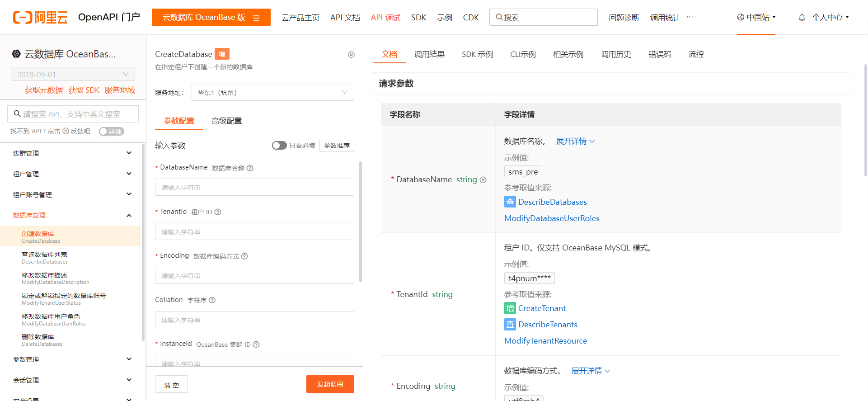Click the help icon next to Collation 字符序
The width and height of the screenshot is (868, 401).
pyautogui.click(x=212, y=300)
